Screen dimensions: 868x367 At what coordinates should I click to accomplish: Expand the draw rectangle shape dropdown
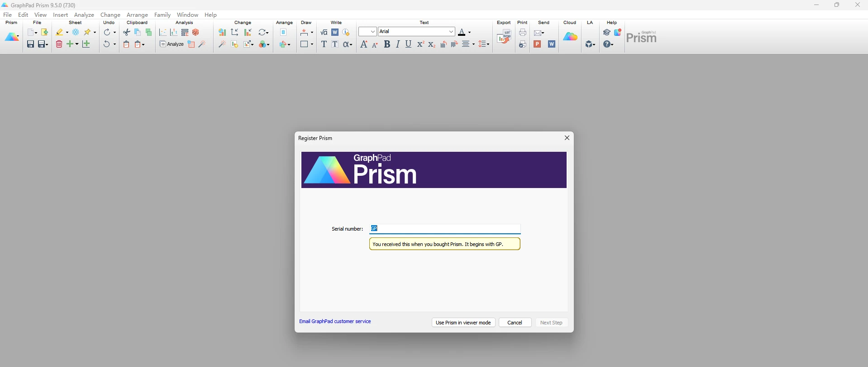pos(312,44)
